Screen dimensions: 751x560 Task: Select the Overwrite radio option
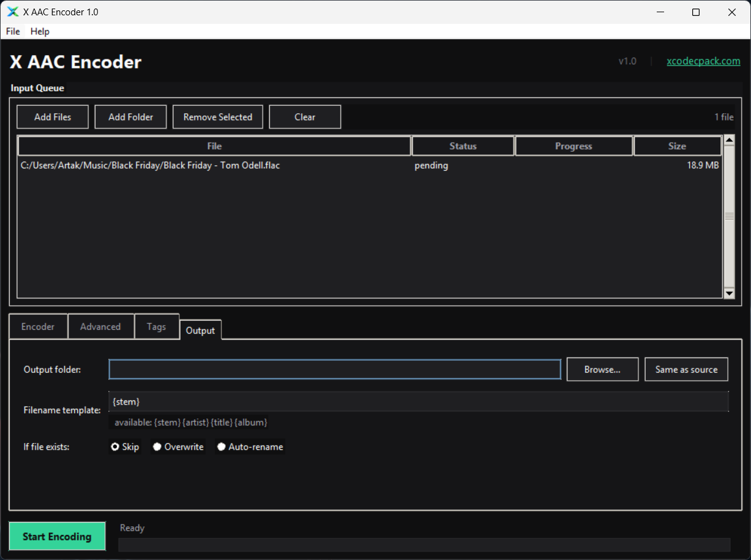[x=178, y=447]
